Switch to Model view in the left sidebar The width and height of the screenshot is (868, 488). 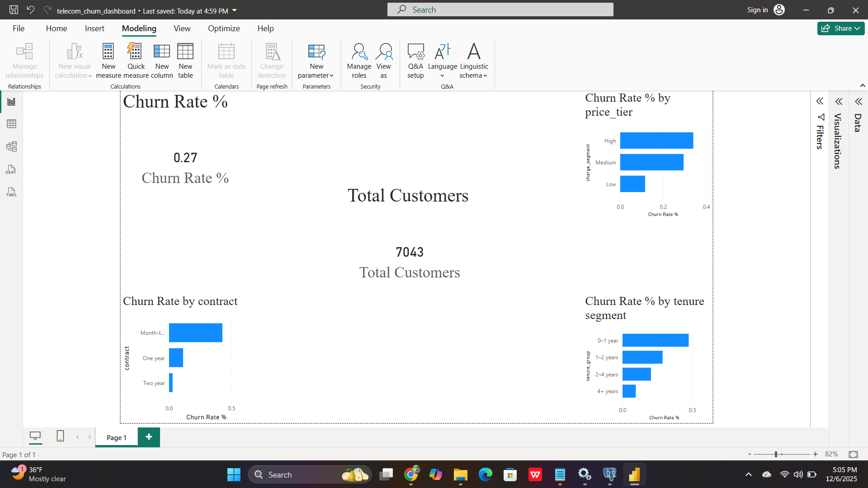click(11, 146)
